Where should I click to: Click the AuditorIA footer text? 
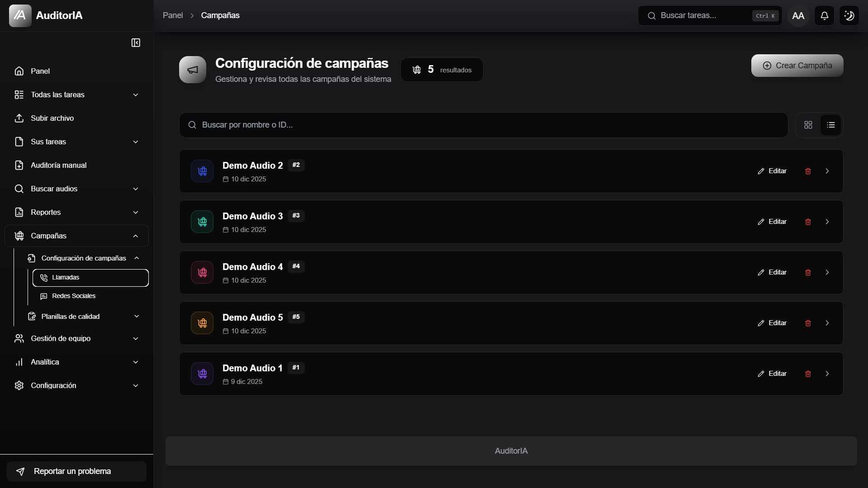[511, 451]
